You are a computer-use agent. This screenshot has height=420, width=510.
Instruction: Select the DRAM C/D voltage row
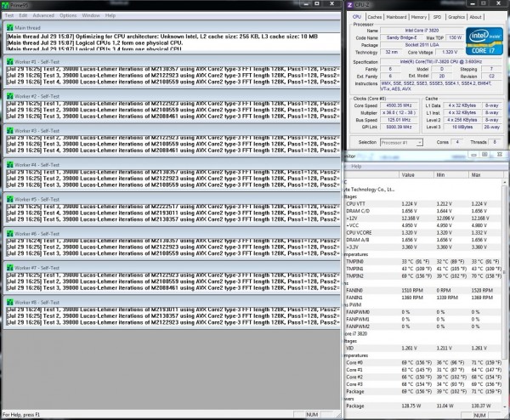tap(422, 211)
